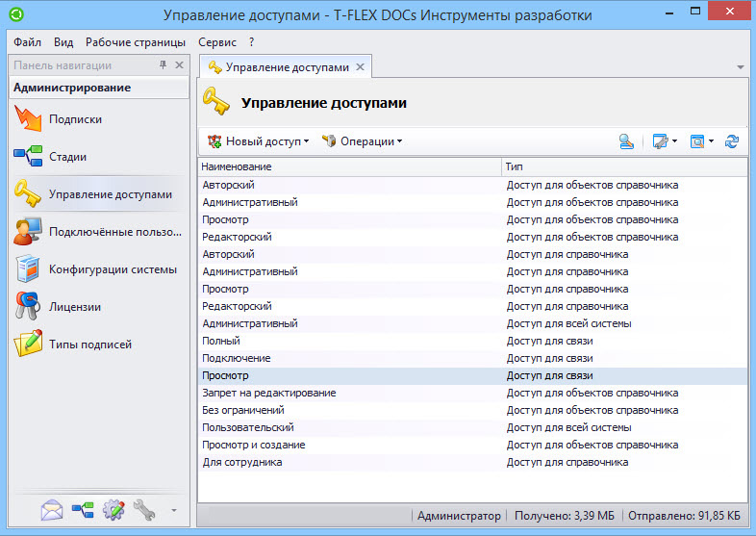Open the Вид menu
This screenshot has width=756, height=536.
(x=63, y=42)
